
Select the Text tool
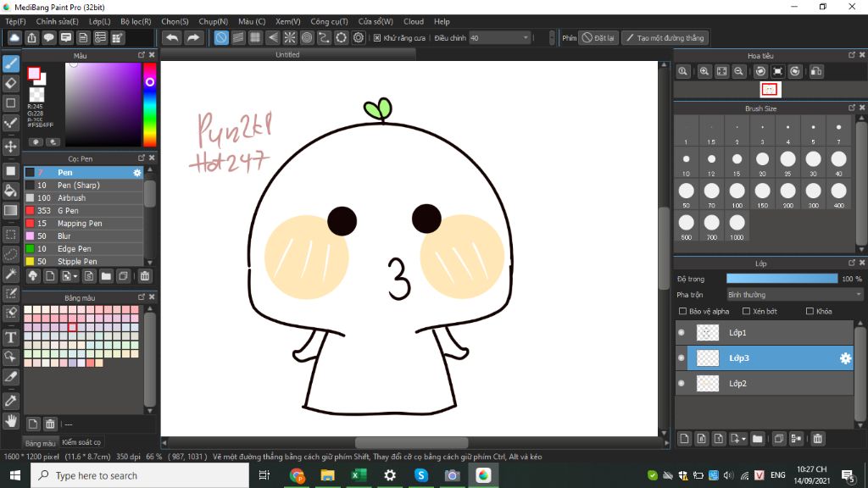point(10,337)
